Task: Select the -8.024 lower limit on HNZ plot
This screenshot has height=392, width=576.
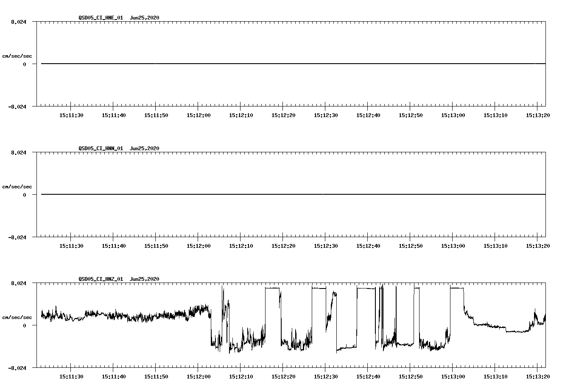Action: [x=17, y=368]
